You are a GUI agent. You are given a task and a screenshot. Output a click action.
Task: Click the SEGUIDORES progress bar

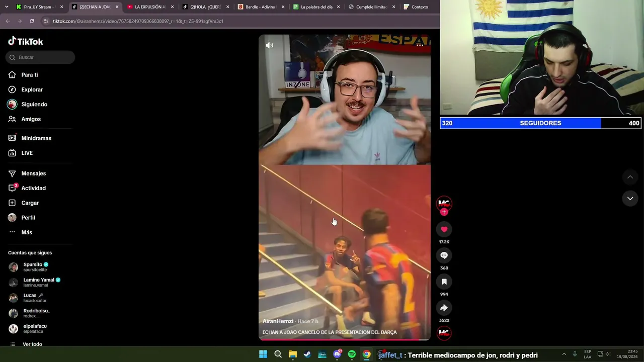coord(540,123)
